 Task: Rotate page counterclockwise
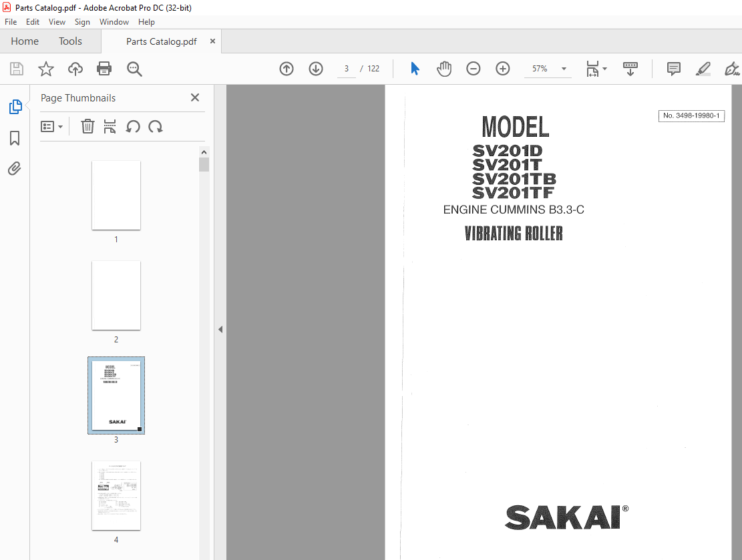tap(133, 126)
